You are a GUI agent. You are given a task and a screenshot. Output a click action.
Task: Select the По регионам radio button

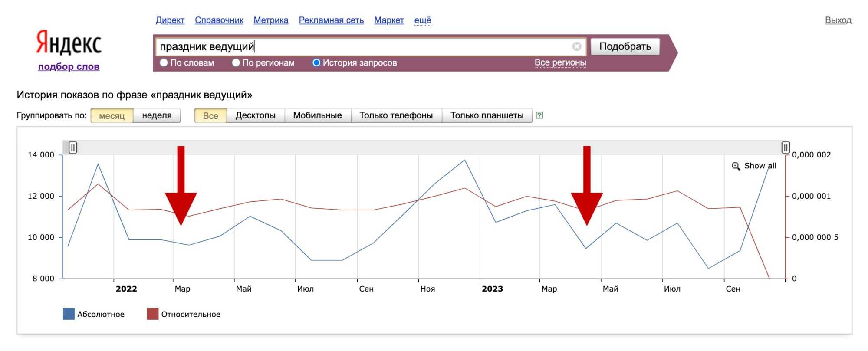click(x=236, y=63)
